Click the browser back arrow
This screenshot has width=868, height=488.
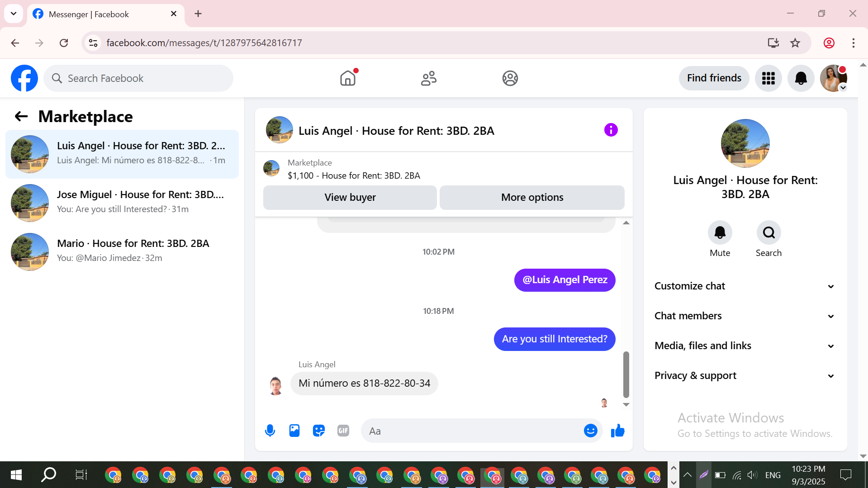tap(15, 43)
